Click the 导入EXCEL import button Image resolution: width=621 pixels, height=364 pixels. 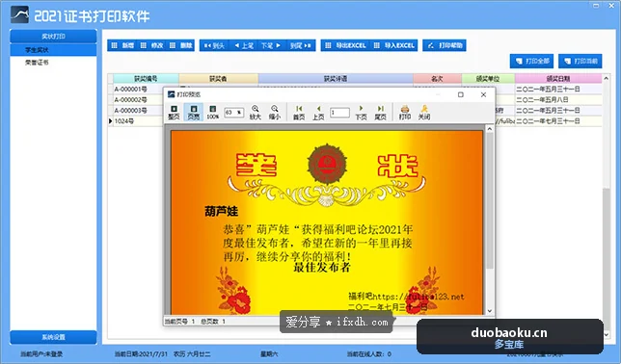click(394, 45)
